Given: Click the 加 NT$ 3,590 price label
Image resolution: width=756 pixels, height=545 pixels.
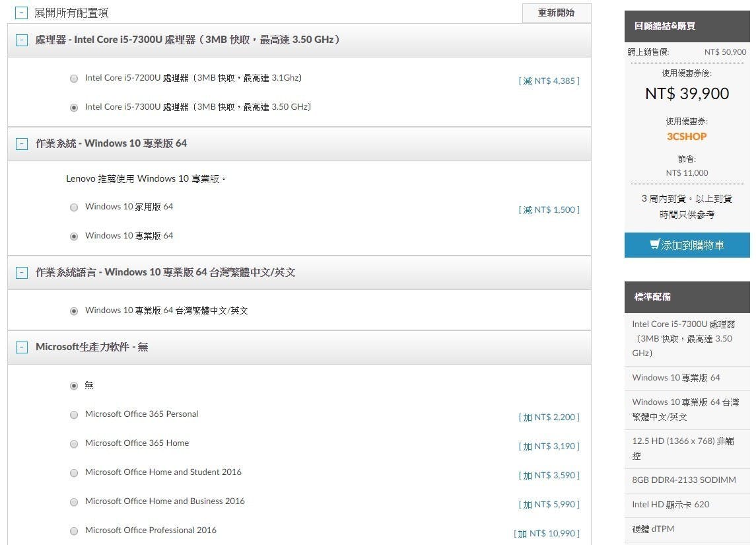Looking at the screenshot, I should 549,475.
